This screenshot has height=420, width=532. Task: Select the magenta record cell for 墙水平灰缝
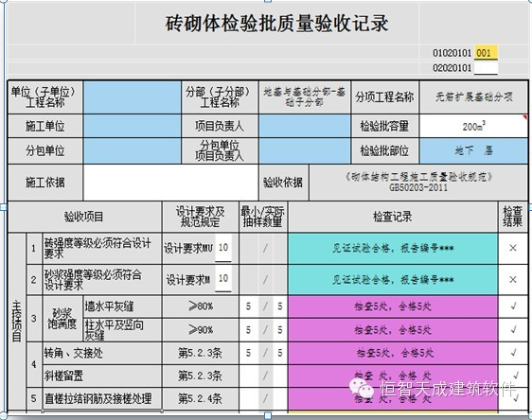tap(393, 306)
